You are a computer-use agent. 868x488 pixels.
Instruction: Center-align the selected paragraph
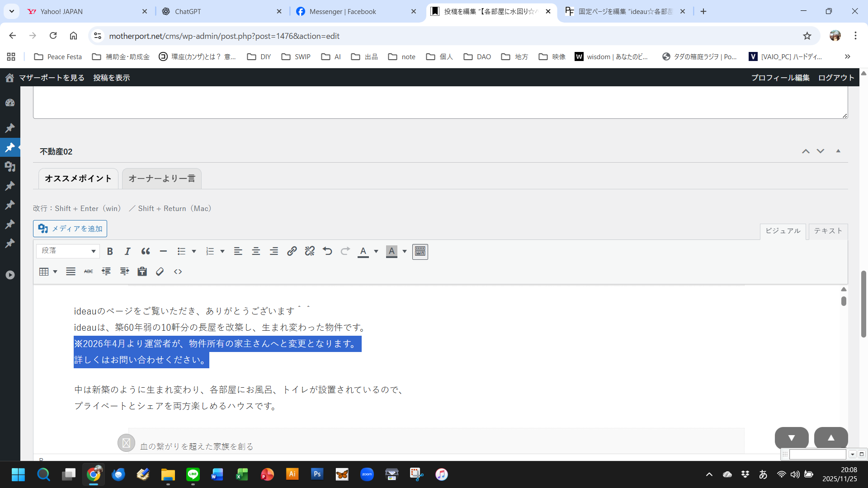(256, 251)
